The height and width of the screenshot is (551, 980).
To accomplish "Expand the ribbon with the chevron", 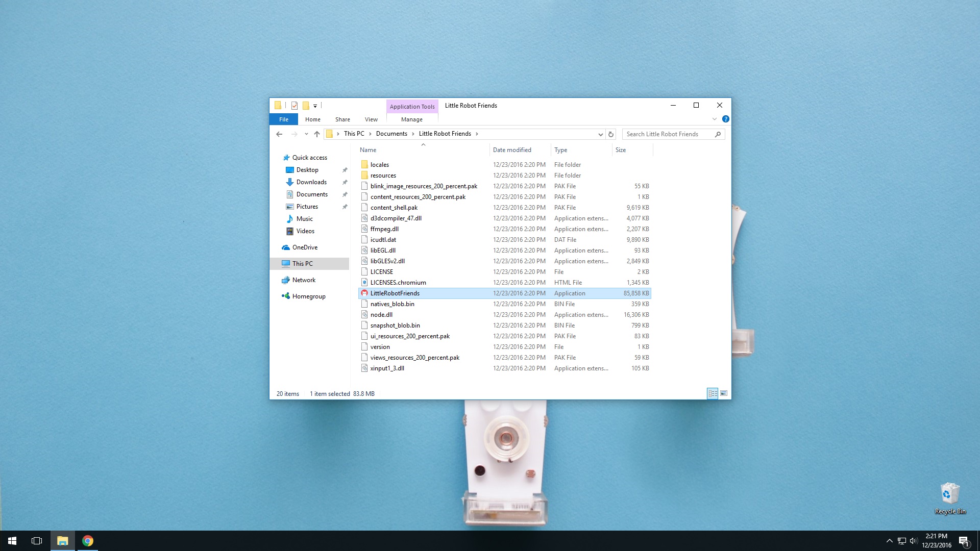I will [x=715, y=119].
